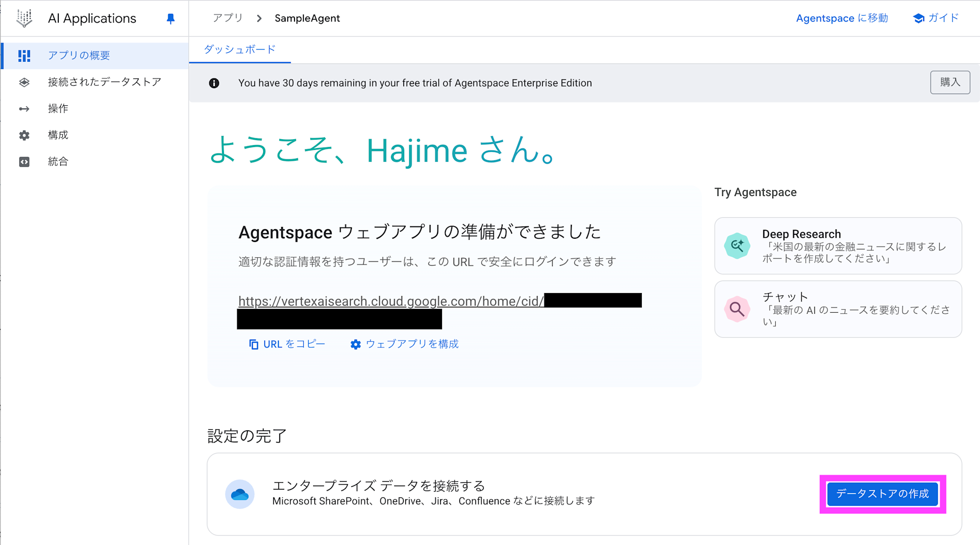Open the アプリの概要 sidebar item

point(95,55)
